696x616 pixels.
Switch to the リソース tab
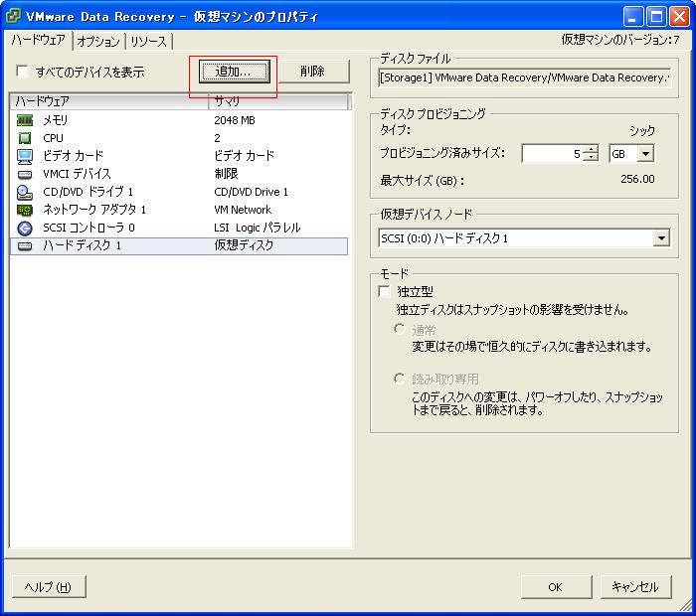(x=149, y=42)
